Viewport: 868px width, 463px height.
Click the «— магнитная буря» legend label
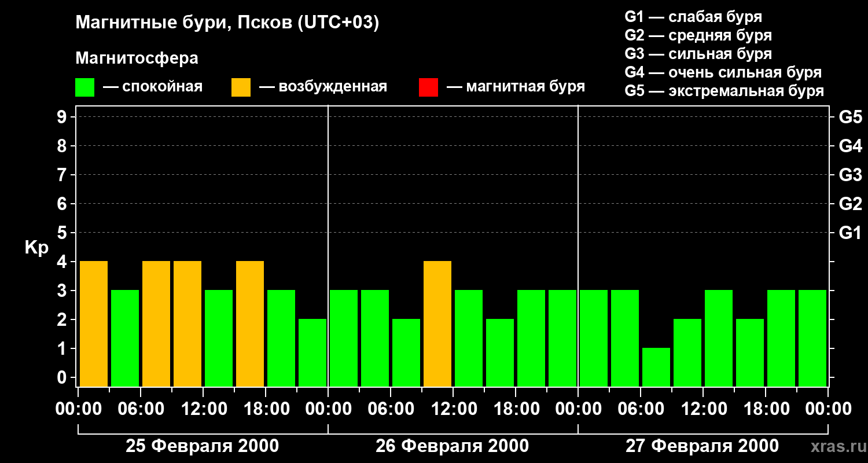point(516,87)
